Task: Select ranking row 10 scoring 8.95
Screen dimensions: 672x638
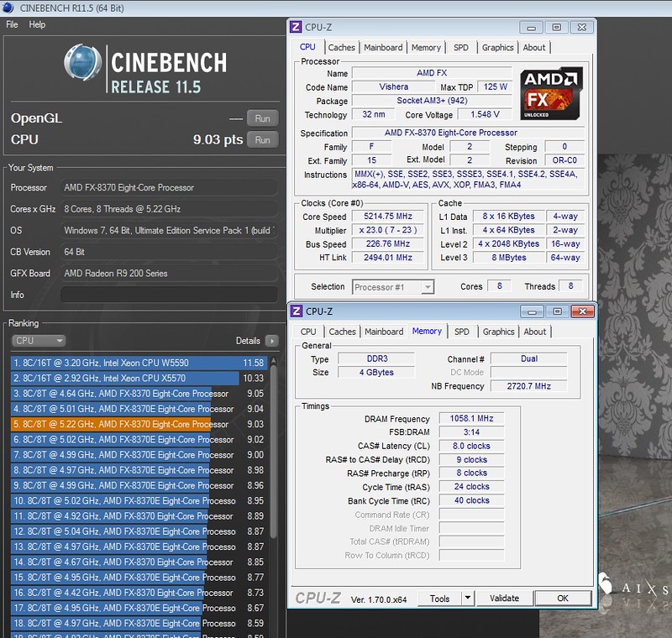Action: 139,501
